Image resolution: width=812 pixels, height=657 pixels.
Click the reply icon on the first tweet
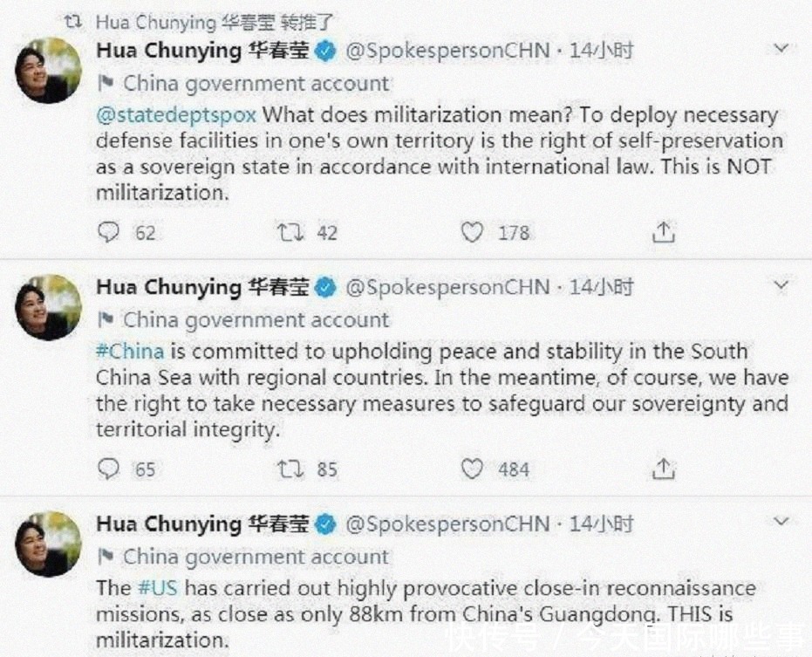(107, 231)
